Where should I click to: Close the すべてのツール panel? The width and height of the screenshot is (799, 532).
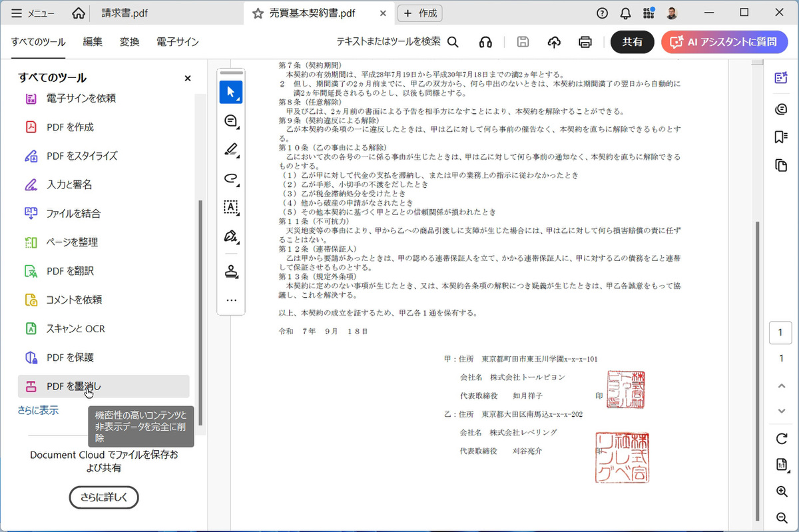[x=188, y=78]
